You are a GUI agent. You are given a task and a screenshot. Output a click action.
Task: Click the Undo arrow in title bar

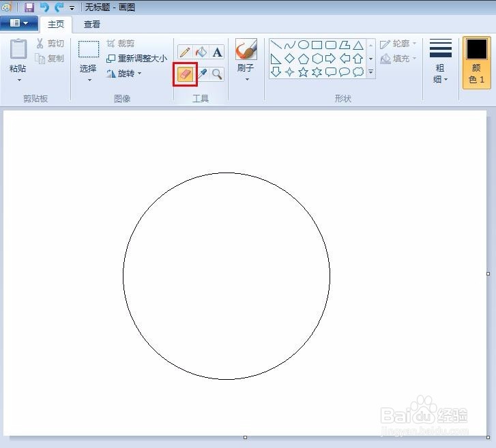(x=44, y=7)
